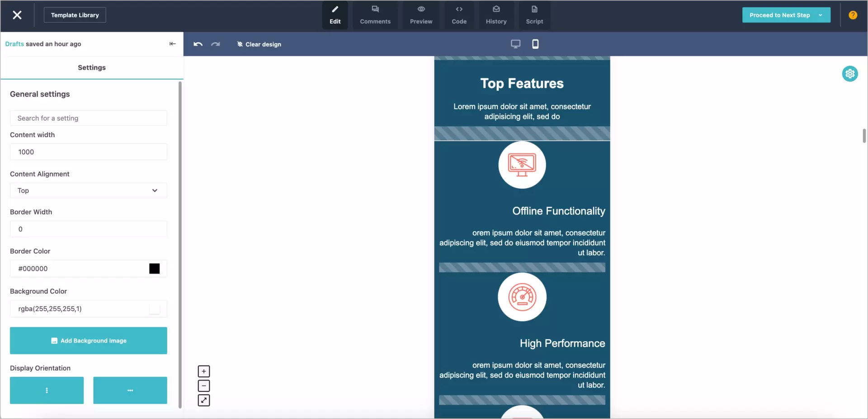868x419 pixels.
Task: Open the Content Alignment dropdown
Action: pos(88,190)
